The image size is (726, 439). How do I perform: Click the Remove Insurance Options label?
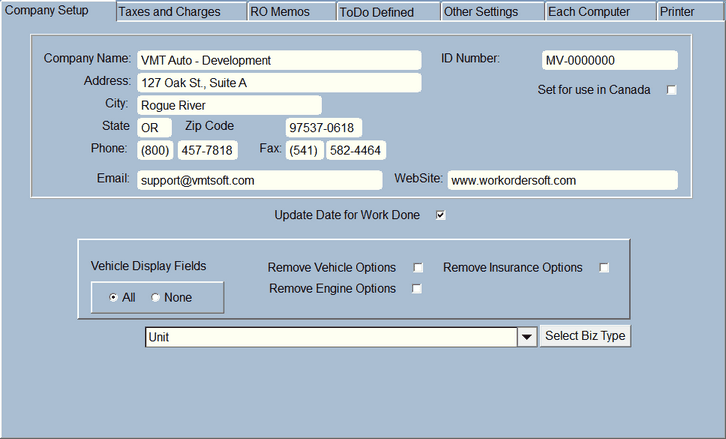click(x=513, y=268)
